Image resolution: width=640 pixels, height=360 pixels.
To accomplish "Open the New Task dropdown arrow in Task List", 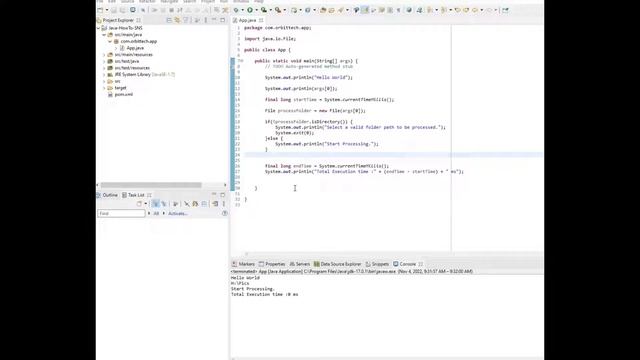I will point(146,204).
